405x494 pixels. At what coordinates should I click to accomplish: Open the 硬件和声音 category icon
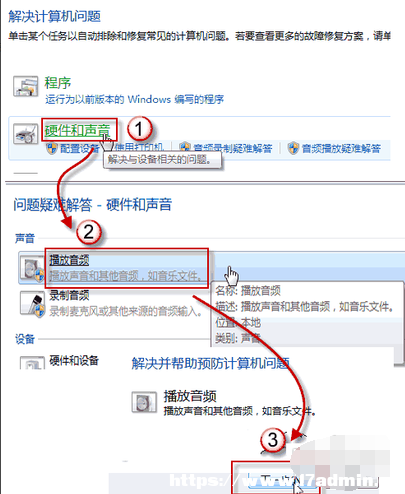[x=25, y=134]
